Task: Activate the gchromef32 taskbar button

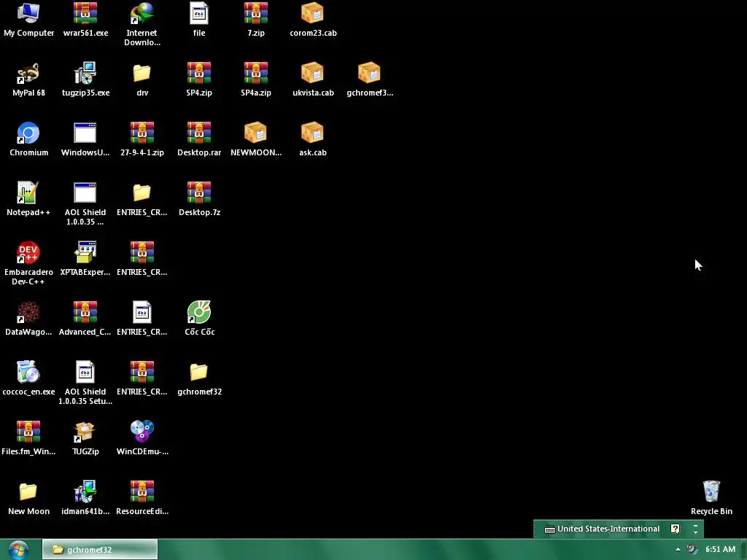Action: 99,550
